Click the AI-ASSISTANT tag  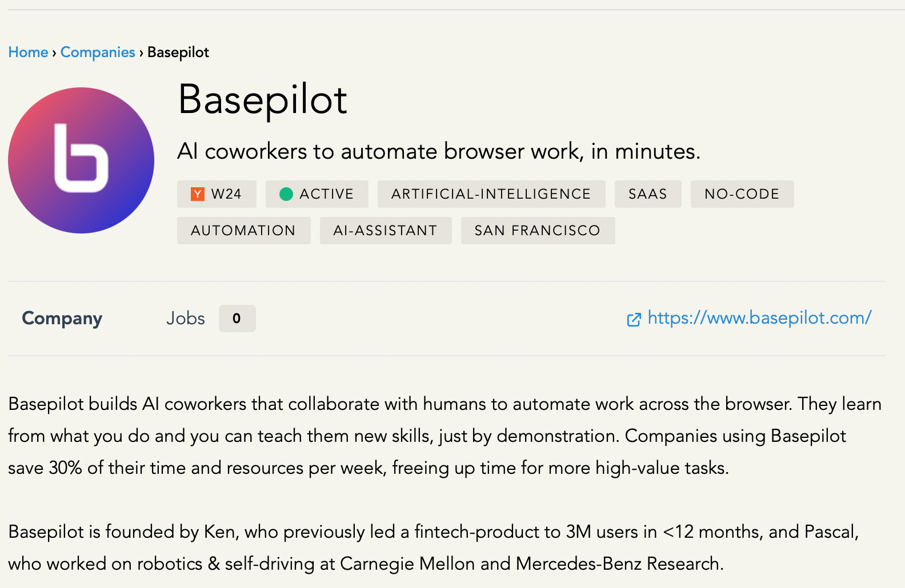tap(386, 231)
